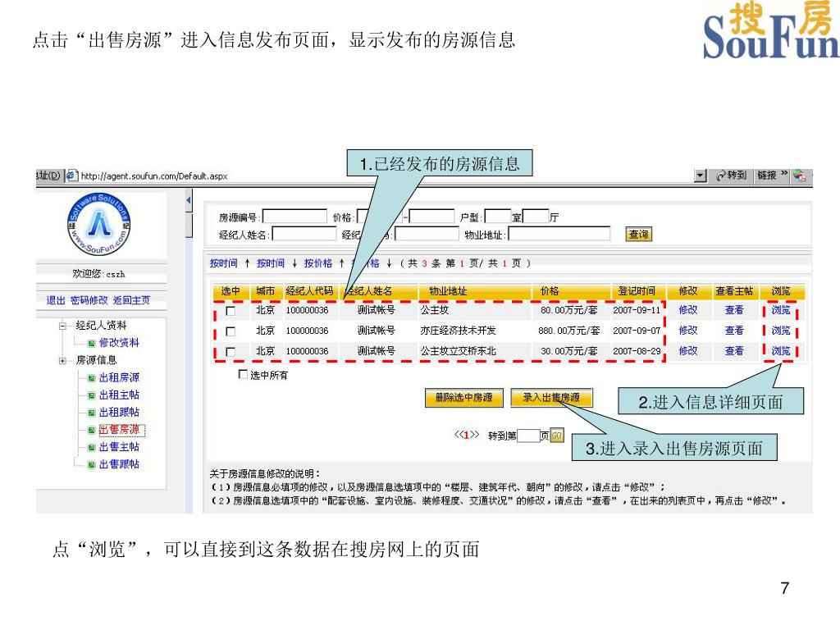
Task: Click the icon beside 修改资料
Action: [92, 344]
